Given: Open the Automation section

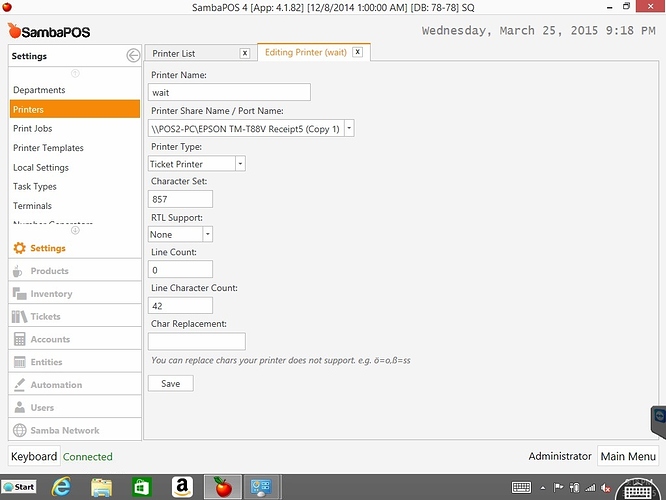Looking at the screenshot, I should pyautogui.click(x=75, y=384).
